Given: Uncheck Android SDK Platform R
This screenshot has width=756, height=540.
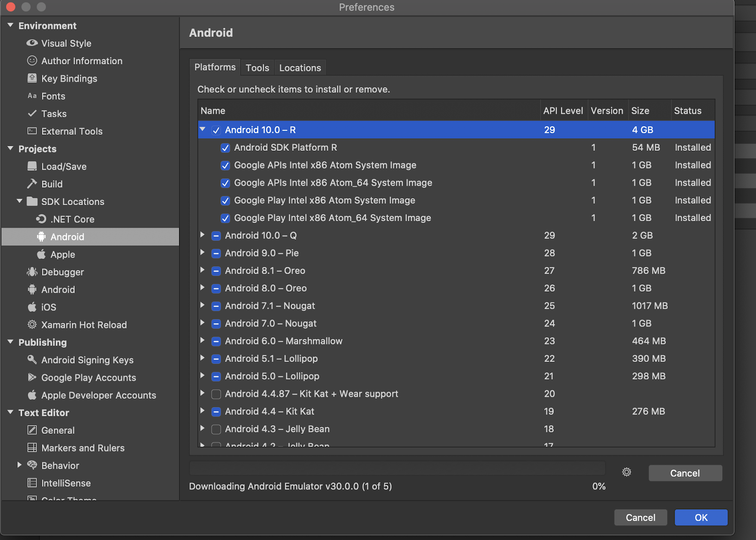Looking at the screenshot, I should tap(225, 147).
